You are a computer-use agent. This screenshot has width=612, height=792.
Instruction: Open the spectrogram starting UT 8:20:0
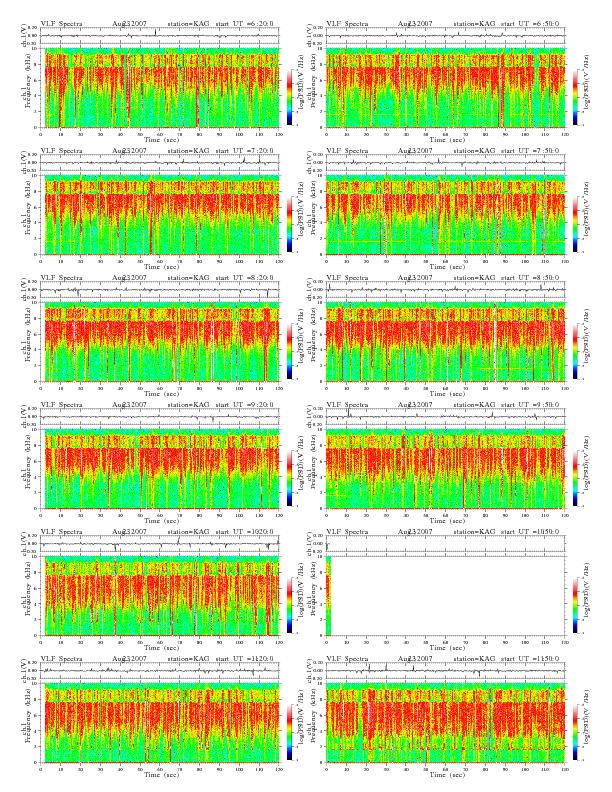coord(160,342)
